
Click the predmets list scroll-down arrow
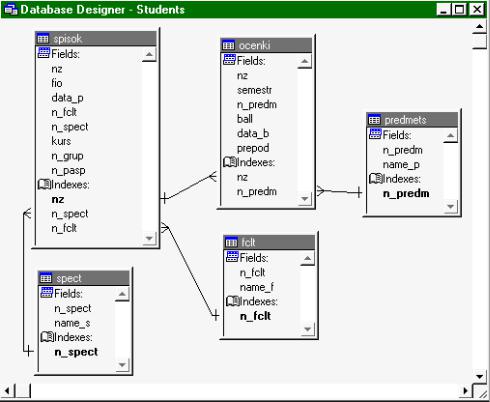450,206
